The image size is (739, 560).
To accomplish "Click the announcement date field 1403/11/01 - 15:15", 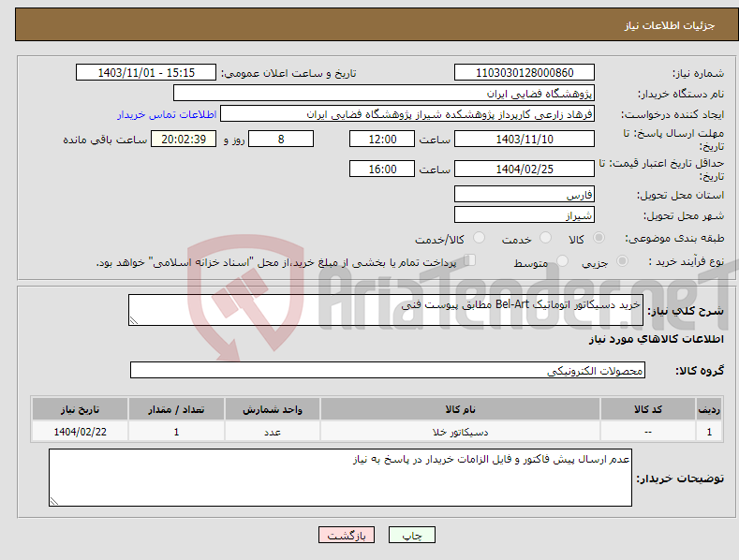I will coord(145,73).
